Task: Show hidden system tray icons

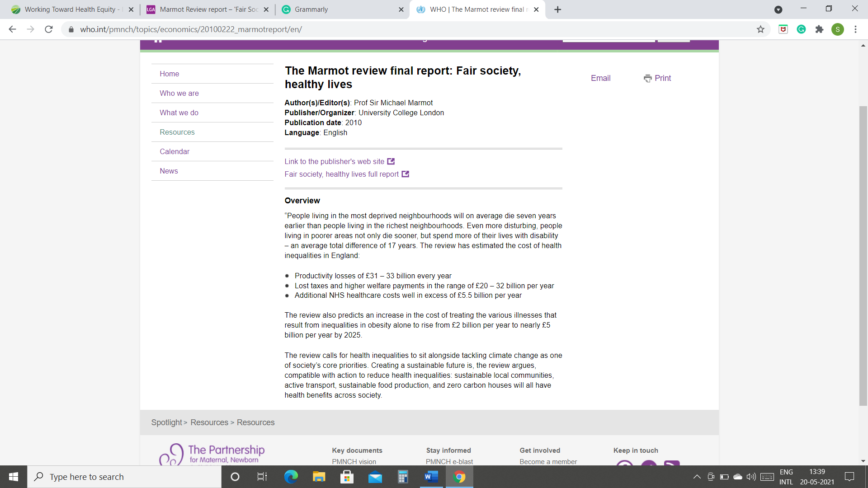Action: (697, 477)
